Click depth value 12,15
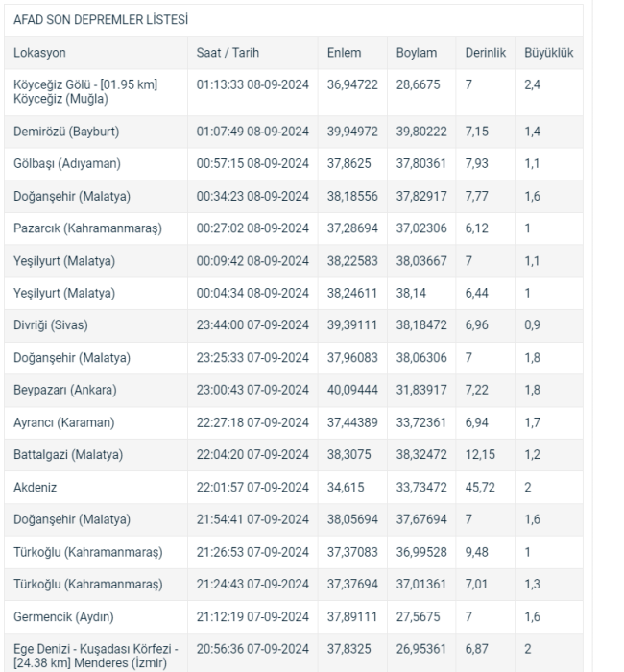This screenshot has width=624, height=672. point(480,454)
